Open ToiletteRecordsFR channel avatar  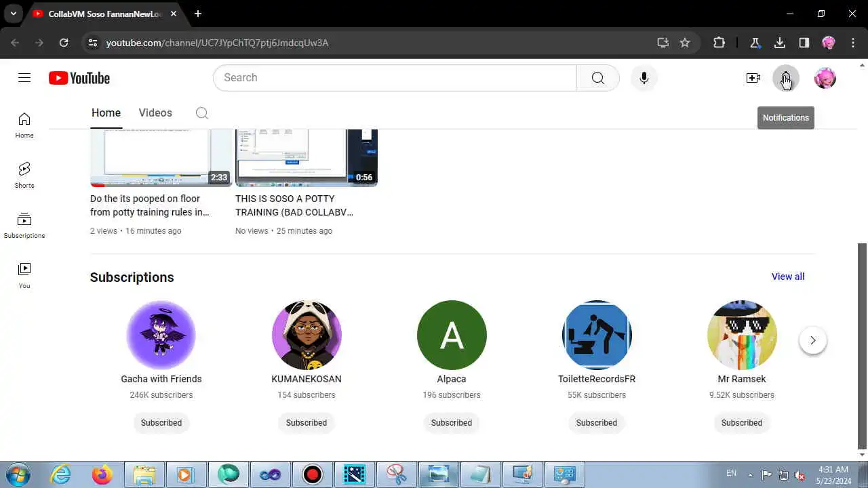[597, 335]
